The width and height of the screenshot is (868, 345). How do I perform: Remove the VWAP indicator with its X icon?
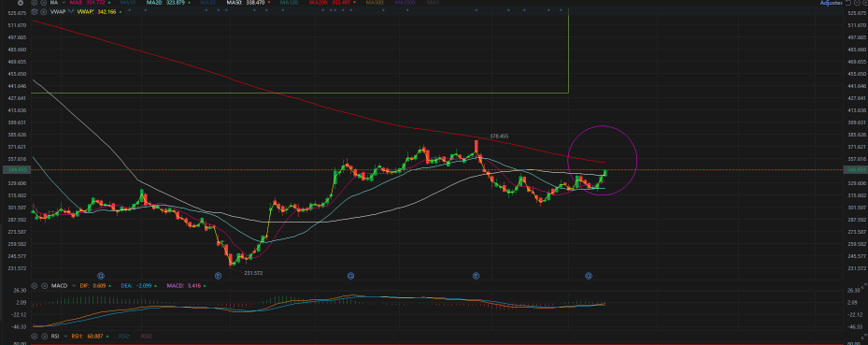[x=43, y=11]
